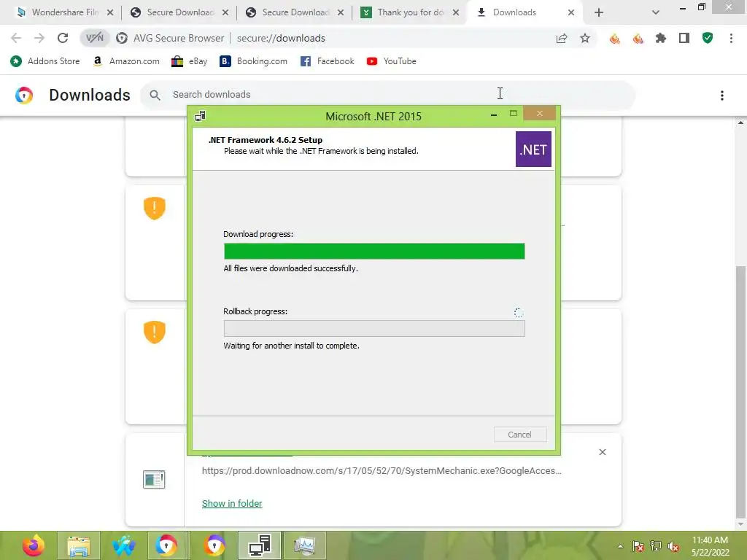Open the Facebook bookmark
Viewport: 747px width, 560px height.
coord(328,61)
